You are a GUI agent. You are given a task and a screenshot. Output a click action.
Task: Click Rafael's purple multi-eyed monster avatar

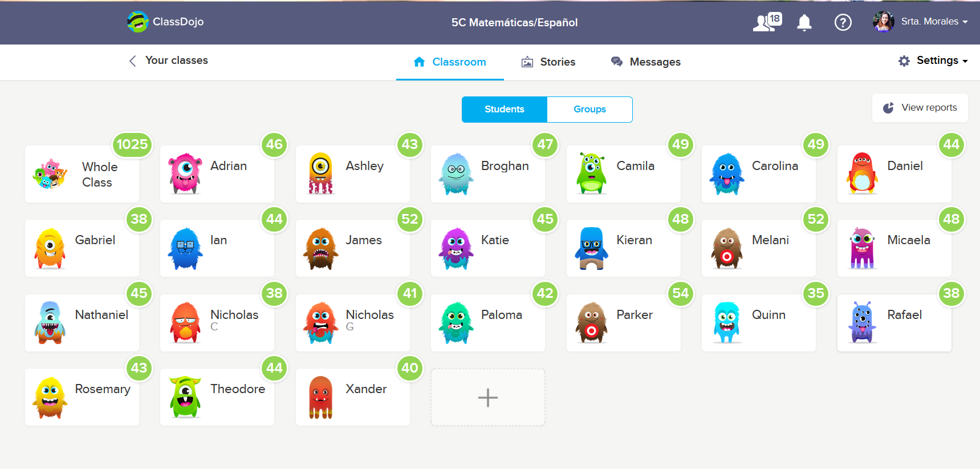[x=863, y=323]
